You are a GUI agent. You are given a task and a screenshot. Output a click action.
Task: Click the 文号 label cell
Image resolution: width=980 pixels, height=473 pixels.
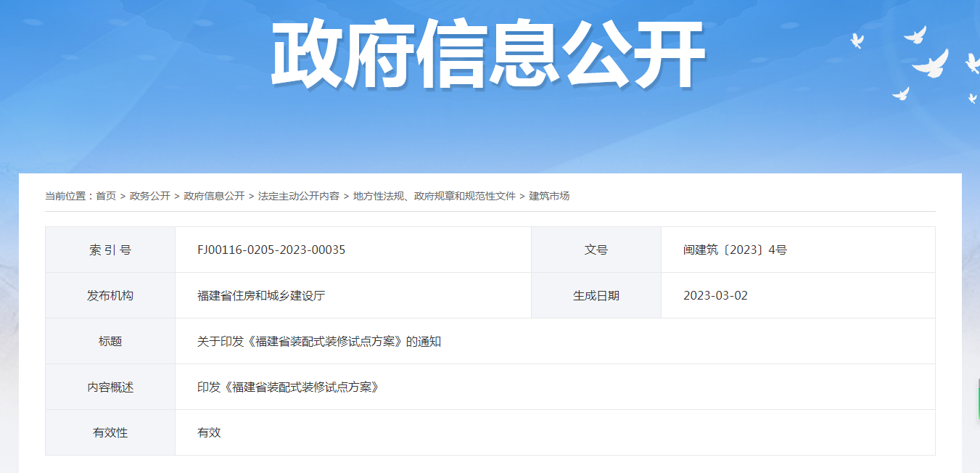596,250
